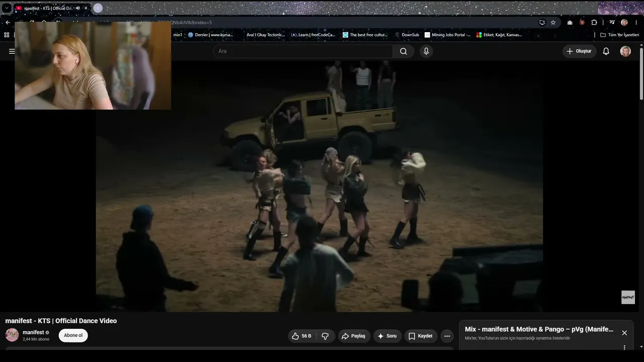The height and width of the screenshot is (362, 644).
Task: Open the red starburst extension
Action: 582,22
